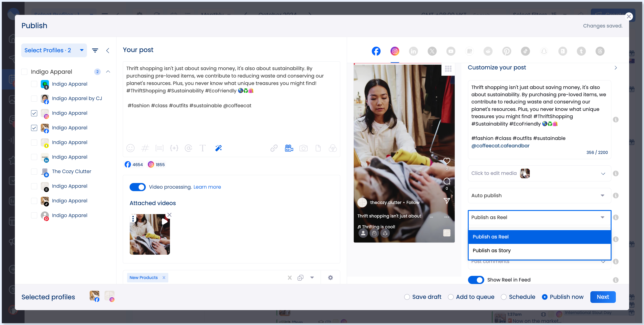
Task: Toggle the Video processing switch
Action: [137, 187]
